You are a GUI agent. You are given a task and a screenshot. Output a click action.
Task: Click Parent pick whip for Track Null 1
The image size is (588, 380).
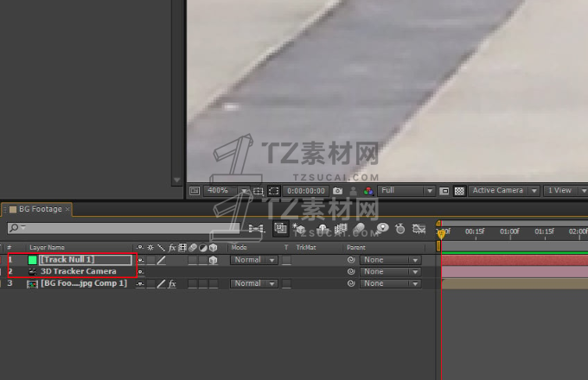tap(351, 259)
